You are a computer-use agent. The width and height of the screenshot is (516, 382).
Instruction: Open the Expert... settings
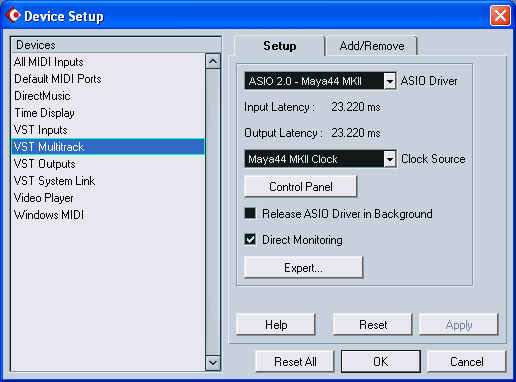303,267
